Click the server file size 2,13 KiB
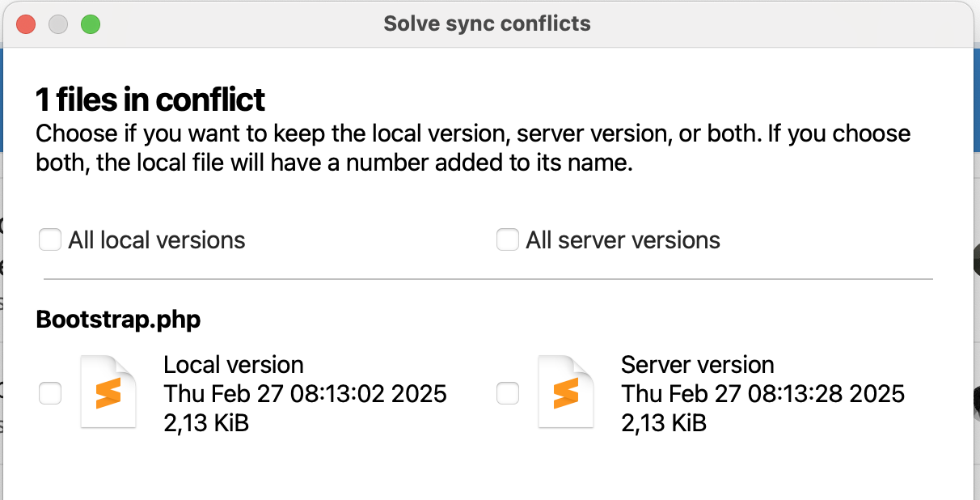The height and width of the screenshot is (500, 980). pyautogui.click(x=664, y=422)
